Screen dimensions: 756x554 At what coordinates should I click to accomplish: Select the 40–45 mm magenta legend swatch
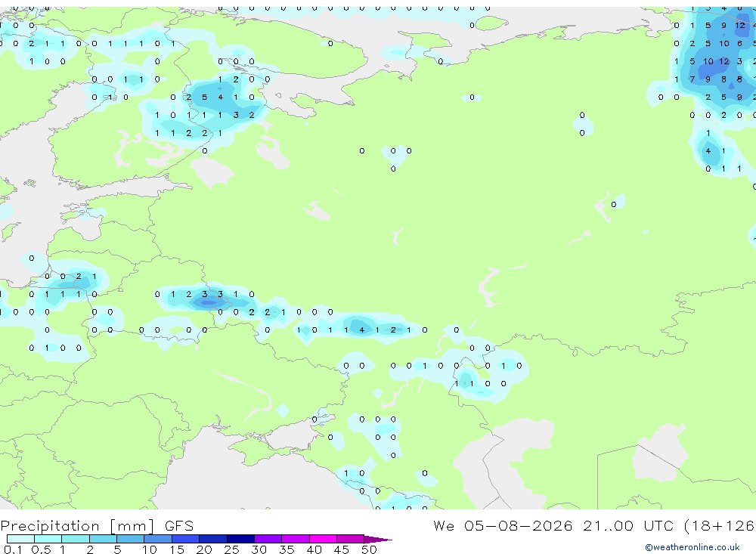point(323,539)
